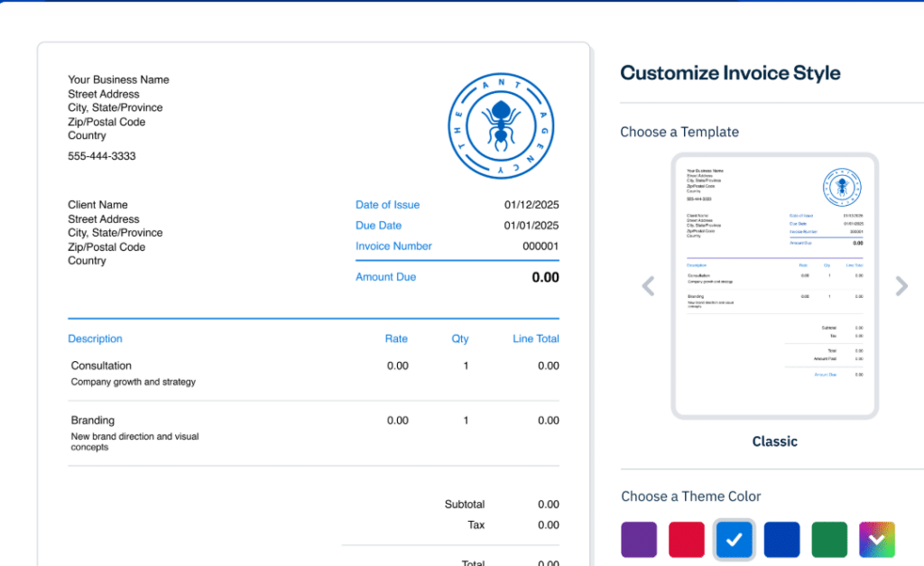Advance templates with the right chevron arrow
The width and height of the screenshot is (924, 566).
click(901, 285)
